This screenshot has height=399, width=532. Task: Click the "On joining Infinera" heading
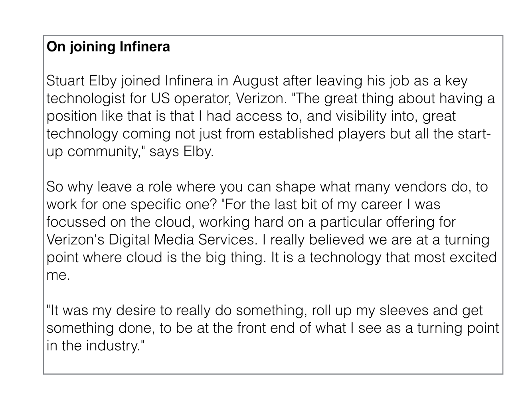(108, 47)
